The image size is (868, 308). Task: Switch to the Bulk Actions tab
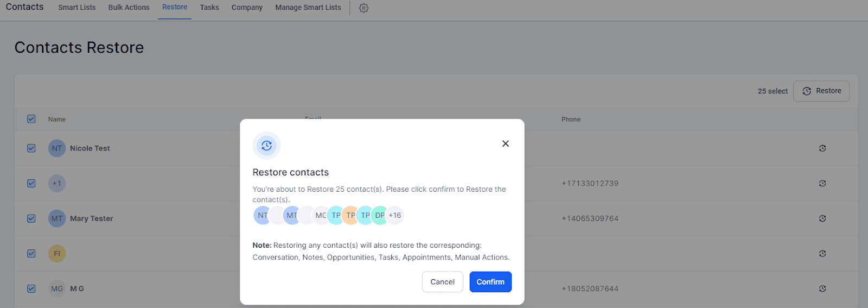(129, 8)
